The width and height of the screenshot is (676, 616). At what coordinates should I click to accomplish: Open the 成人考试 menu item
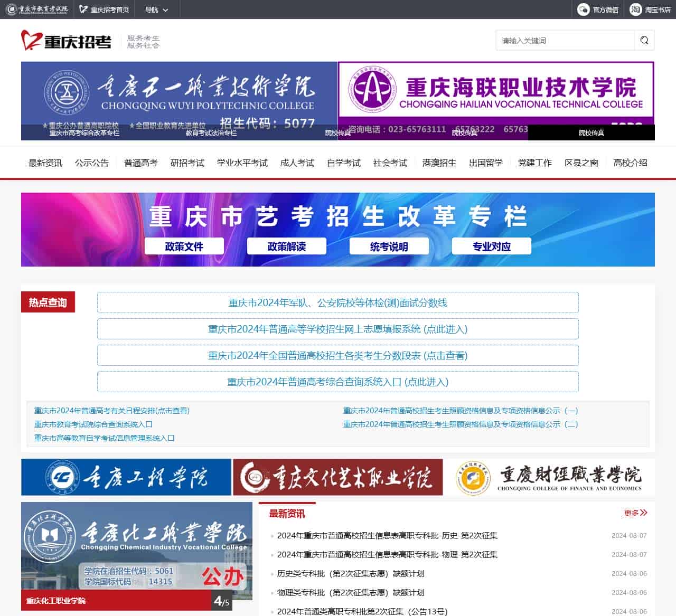coord(297,163)
